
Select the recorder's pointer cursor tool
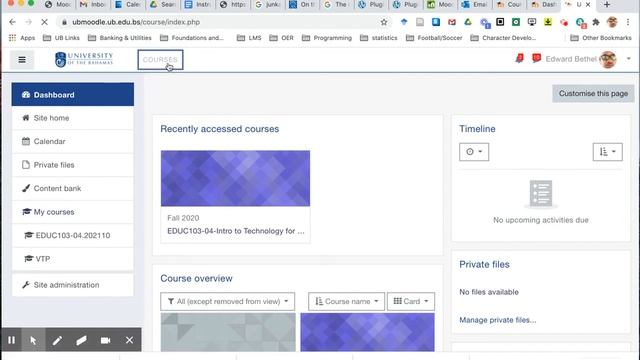pos(33,340)
